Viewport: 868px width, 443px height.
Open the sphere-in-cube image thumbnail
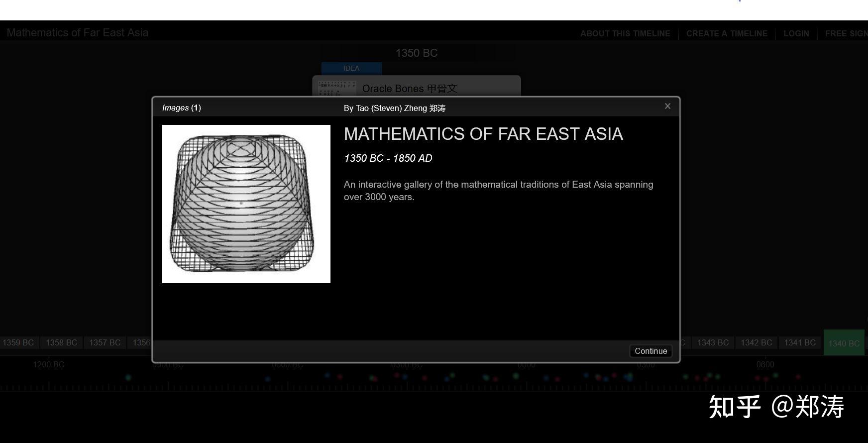(246, 204)
